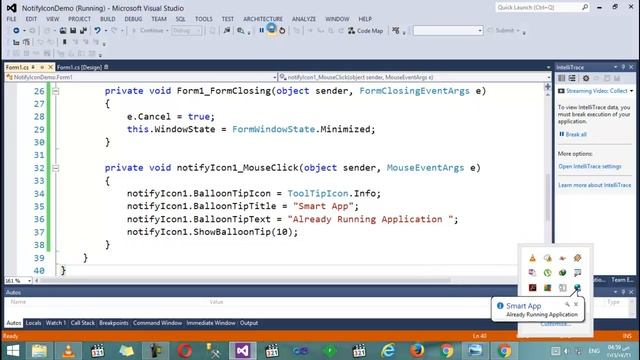Click the Open File toolbar icon
The width and height of the screenshot is (640, 360).
[63, 31]
